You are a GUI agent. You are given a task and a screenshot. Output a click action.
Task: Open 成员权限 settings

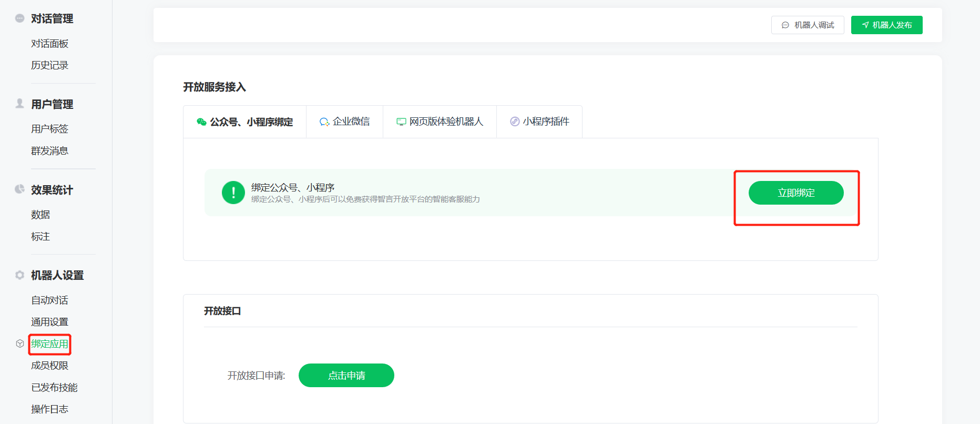[50, 366]
